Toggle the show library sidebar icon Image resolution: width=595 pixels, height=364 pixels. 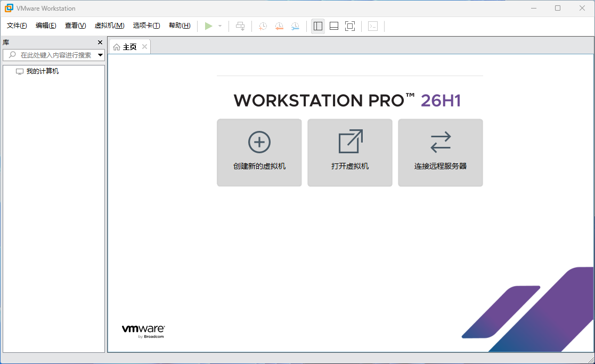tap(318, 26)
